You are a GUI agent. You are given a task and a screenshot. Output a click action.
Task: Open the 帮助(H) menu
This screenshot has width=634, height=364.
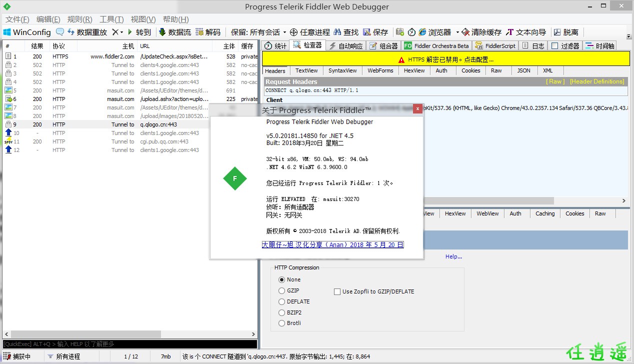coord(175,19)
